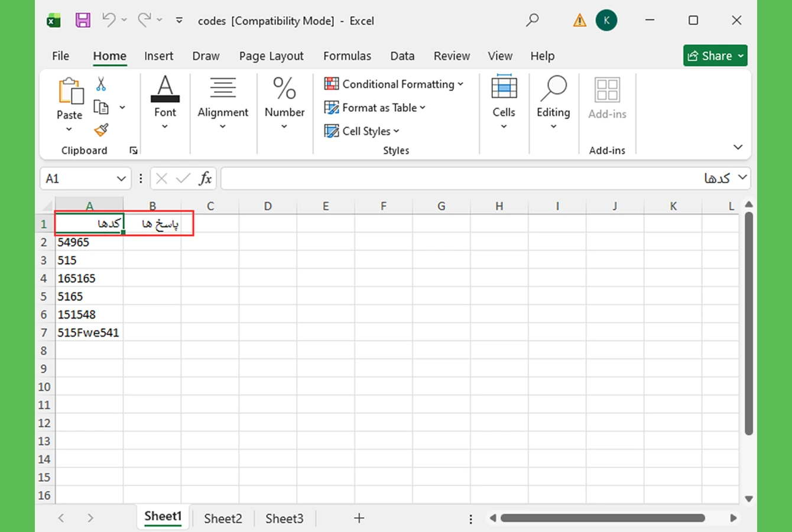
Task: Select column D header
Action: point(268,206)
